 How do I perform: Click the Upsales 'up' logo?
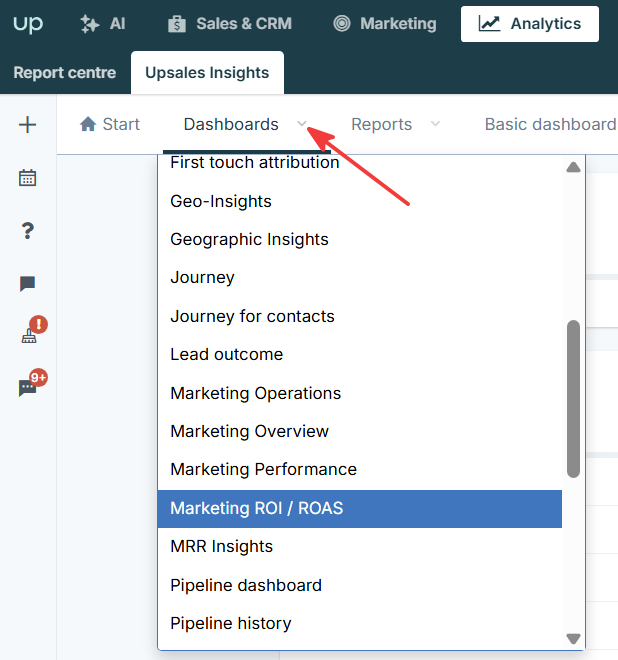pyautogui.click(x=28, y=24)
